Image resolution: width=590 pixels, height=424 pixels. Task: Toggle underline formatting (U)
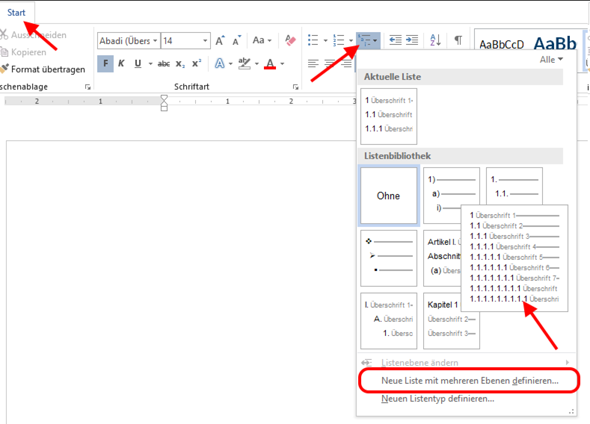click(x=138, y=64)
